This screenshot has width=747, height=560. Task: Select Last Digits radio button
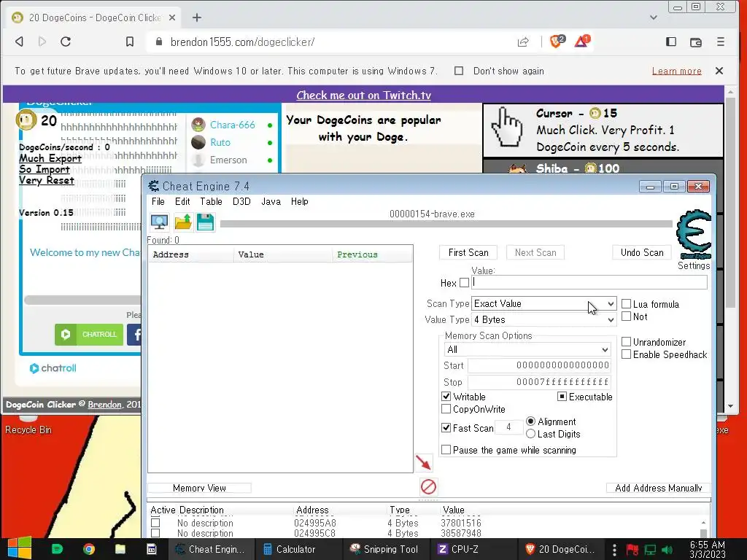[531, 434]
